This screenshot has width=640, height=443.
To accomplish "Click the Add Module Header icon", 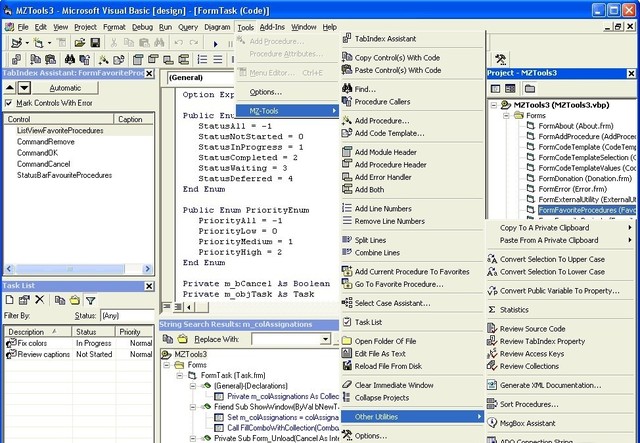I will tap(347, 152).
